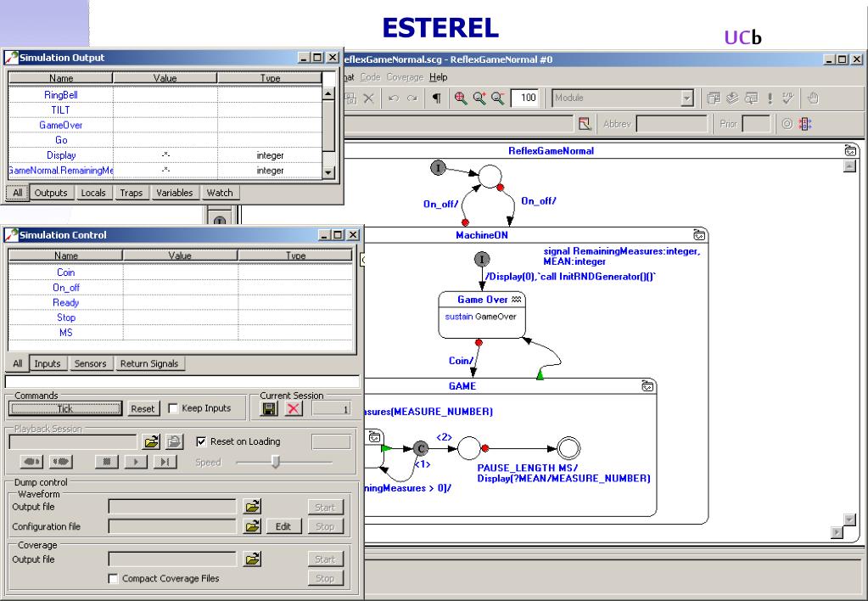Click scroll-up arrow in Simulation Output list
This screenshot has height=601, width=868.
click(328, 93)
